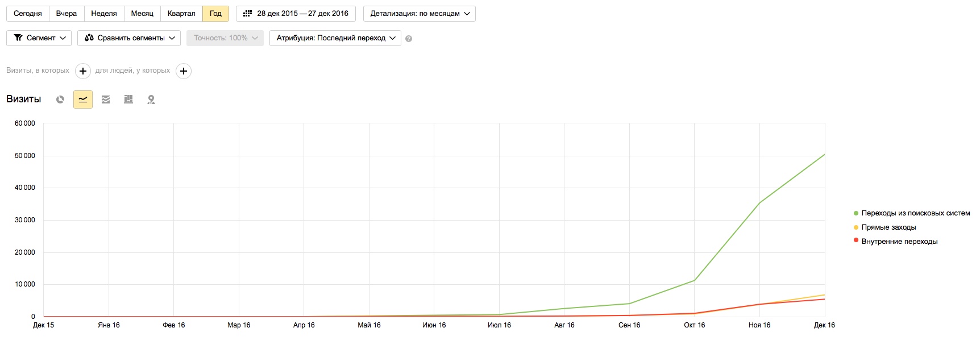The width and height of the screenshot is (980, 361).
Task: Open Детализация: по месяцам dropdown
Action: tap(420, 14)
